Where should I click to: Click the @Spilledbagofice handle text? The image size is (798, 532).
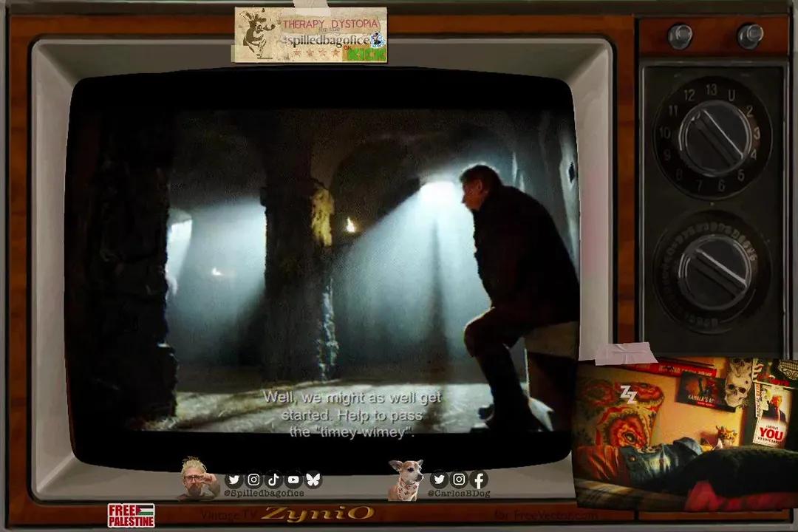click(x=264, y=493)
